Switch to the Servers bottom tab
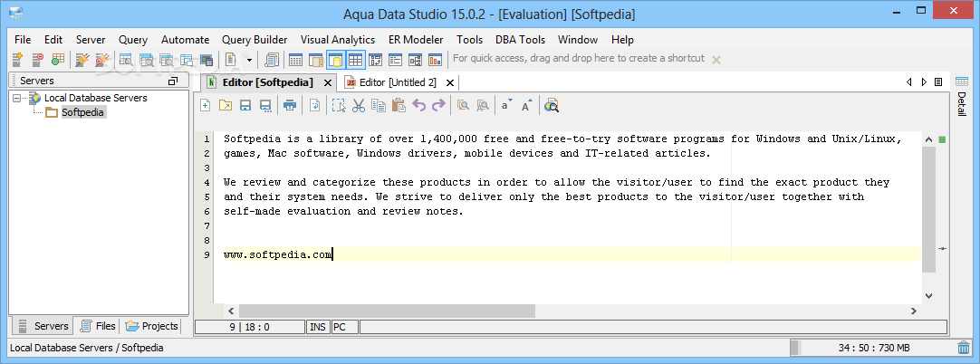 tap(43, 326)
